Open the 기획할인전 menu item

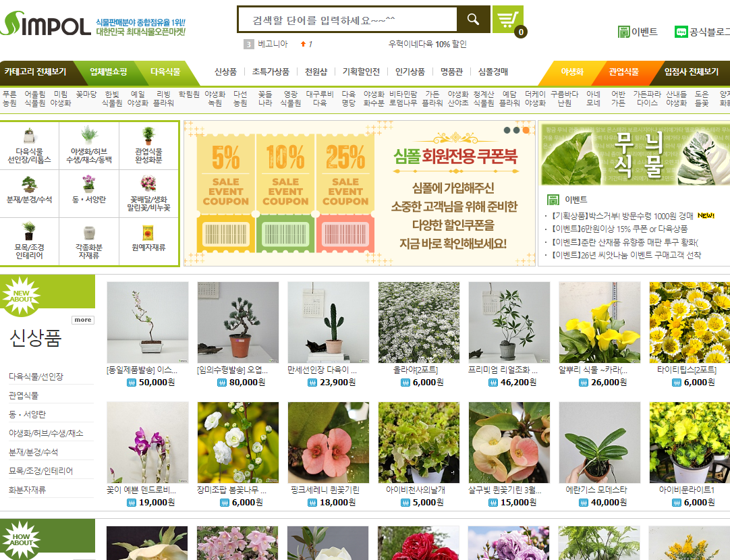click(x=361, y=72)
